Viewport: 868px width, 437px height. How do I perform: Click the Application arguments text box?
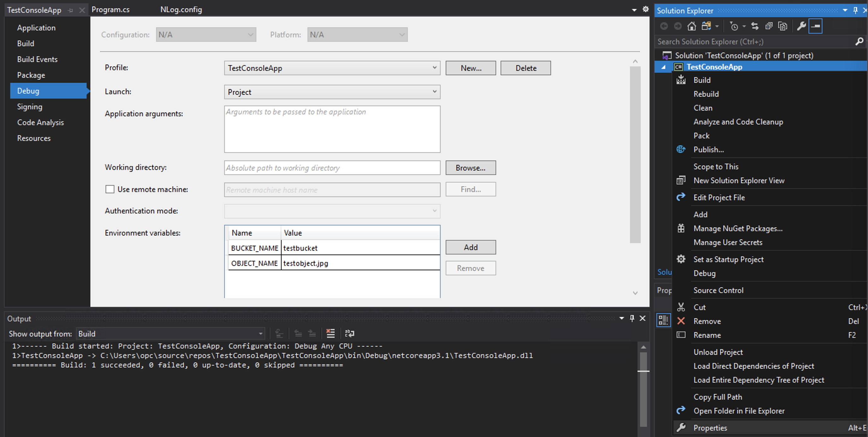tap(332, 129)
